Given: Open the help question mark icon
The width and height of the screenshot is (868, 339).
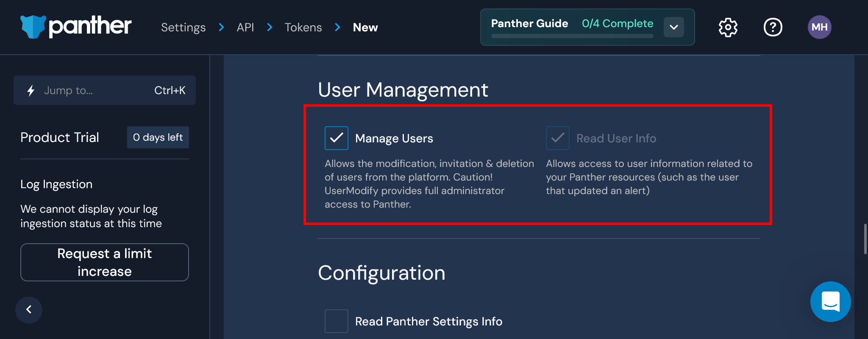Looking at the screenshot, I should click(773, 28).
